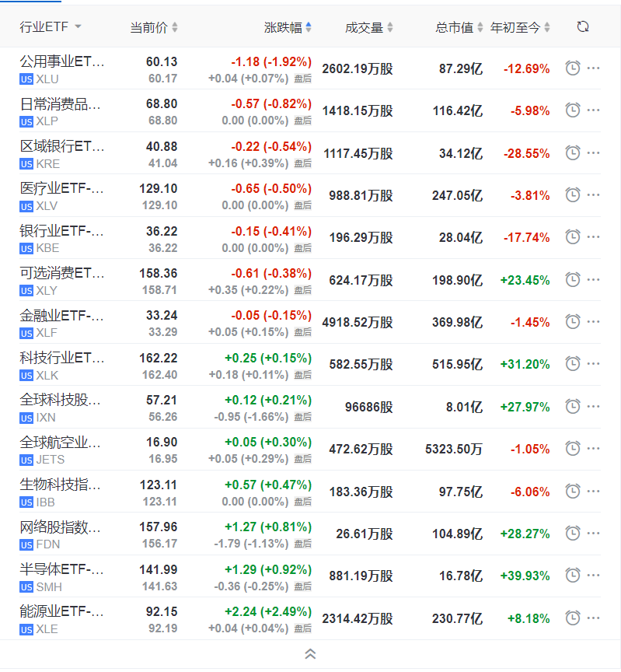621x672 pixels.
Task: Open 半导体ETF SMH stock link
Action: pyautogui.click(x=61, y=569)
